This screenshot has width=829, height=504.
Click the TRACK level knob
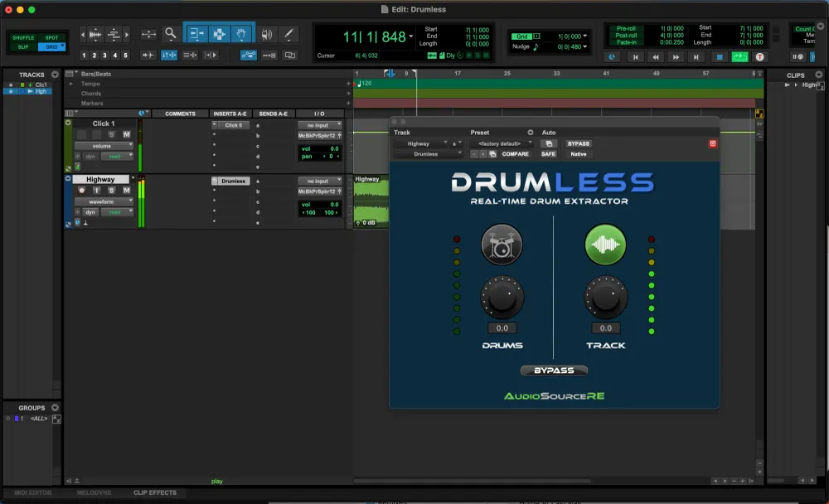click(x=605, y=298)
